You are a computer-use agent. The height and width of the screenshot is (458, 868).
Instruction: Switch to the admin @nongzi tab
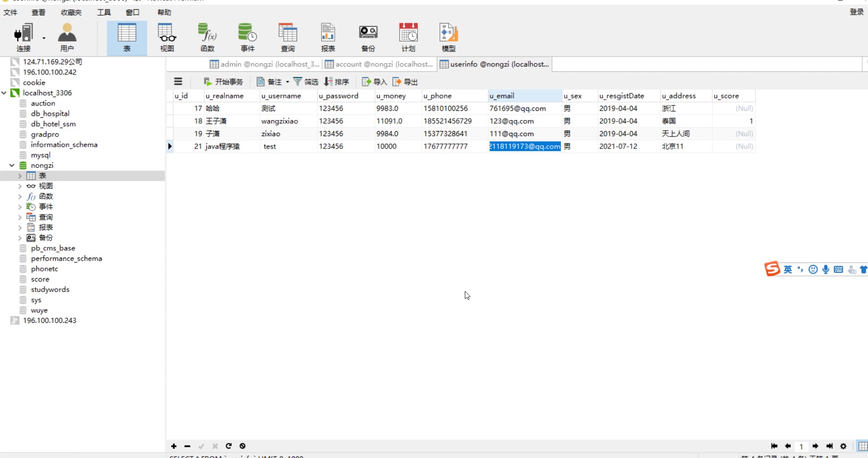tap(265, 64)
